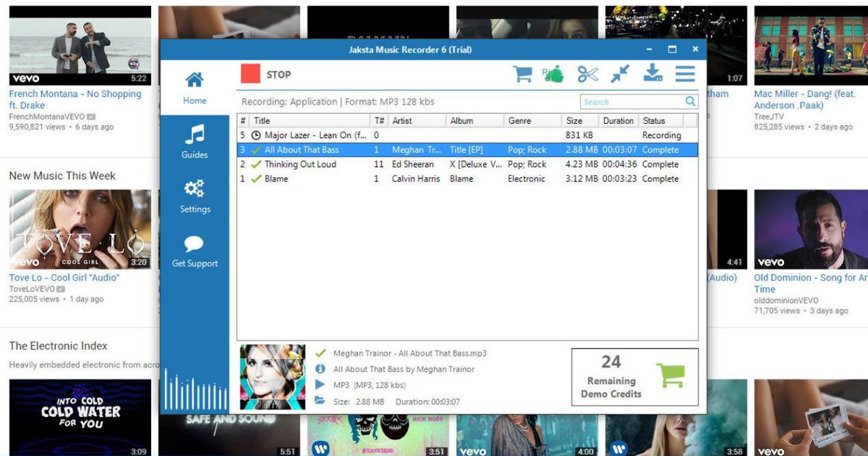This screenshot has height=456, width=868.
Task: Click the green cart in demo credits box
Action: pos(670,375)
